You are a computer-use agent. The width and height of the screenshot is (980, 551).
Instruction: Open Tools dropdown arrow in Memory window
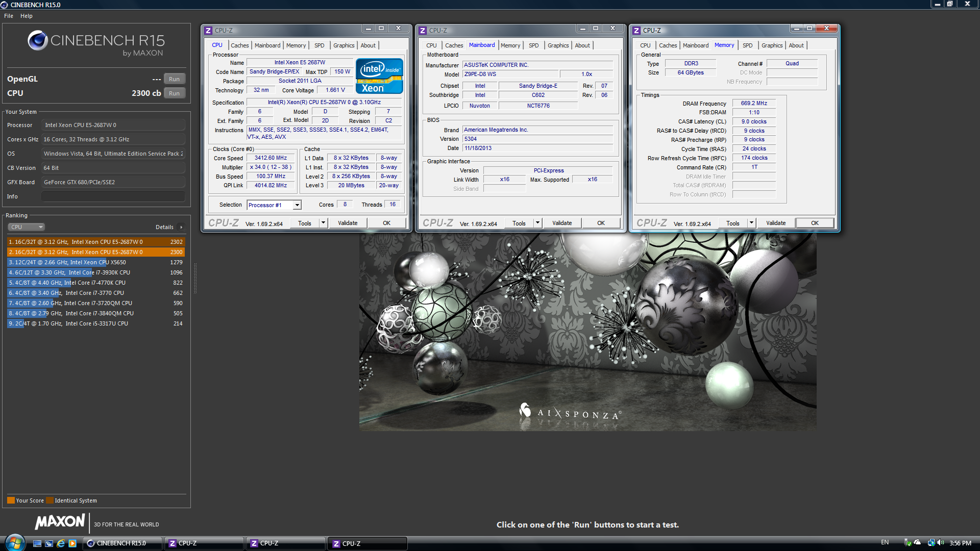[x=751, y=223]
